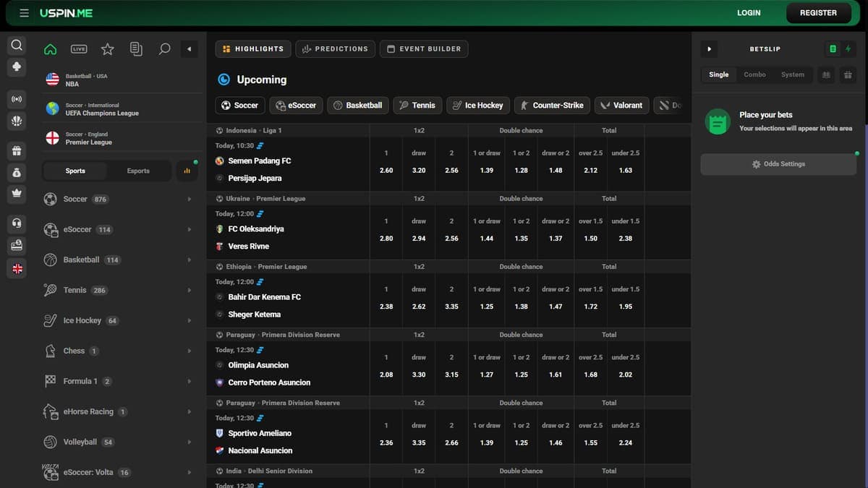Click the search icon in the far-left rail
Image resolution: width=868 pixels, height=488 pixels.
pyautogui.click(x=17, y=45)
